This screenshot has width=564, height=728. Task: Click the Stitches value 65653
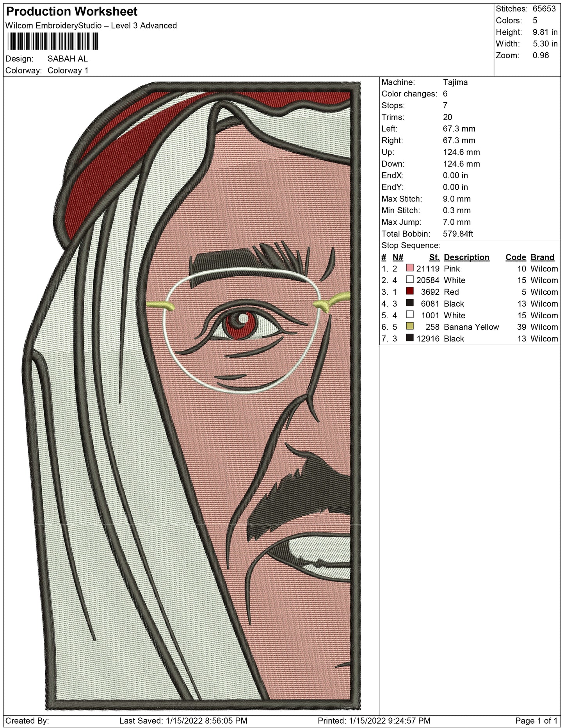(x=544, y=9)
